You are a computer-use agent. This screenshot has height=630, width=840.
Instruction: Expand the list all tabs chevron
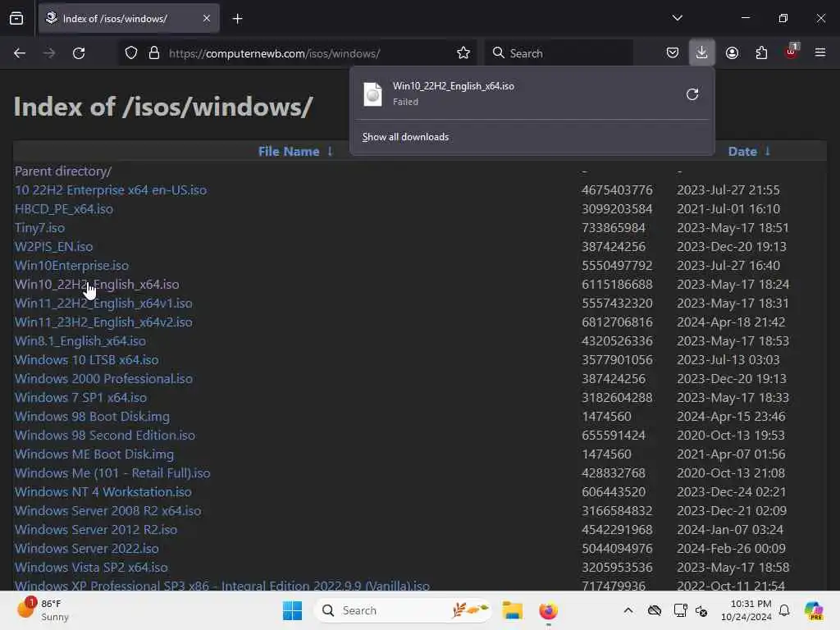677,18
